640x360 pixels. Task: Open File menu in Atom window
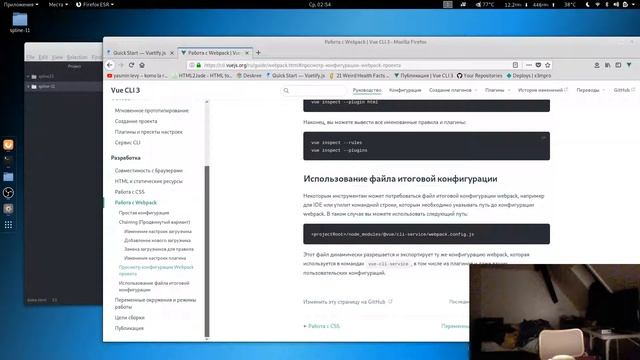[31, 57]
